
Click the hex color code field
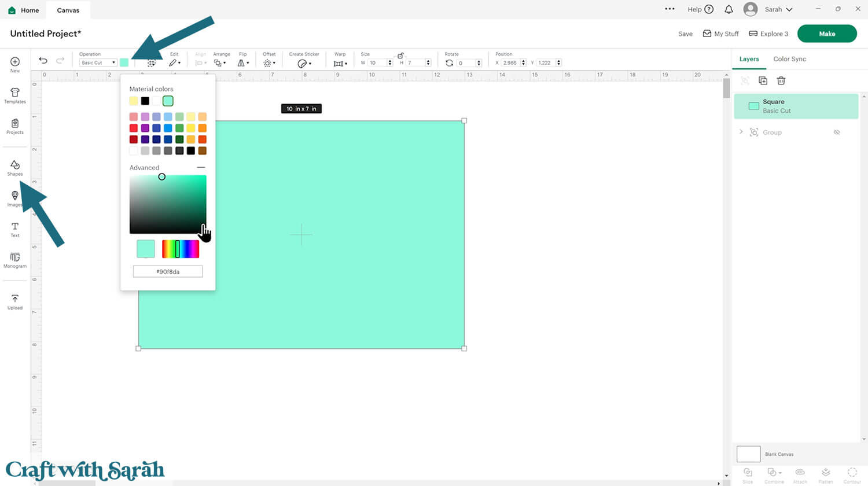tap(168, 271)
